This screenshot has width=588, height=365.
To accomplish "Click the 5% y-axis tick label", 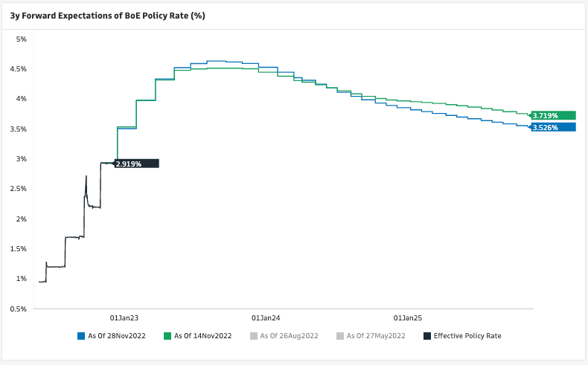I will click(x=22, y=39).
